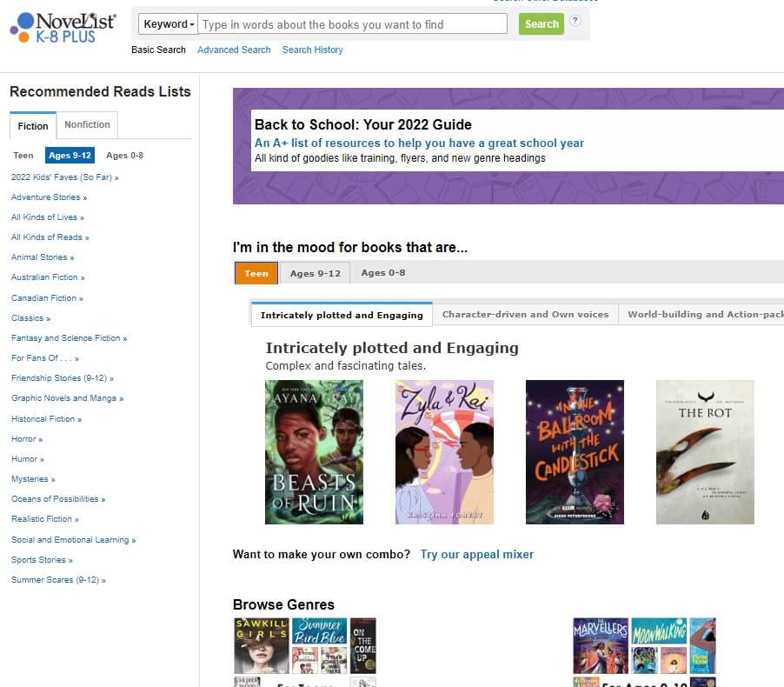Switch to the Nonfiction tab
This screenshot has height=687, width=784.
click(x=87, y=124)
